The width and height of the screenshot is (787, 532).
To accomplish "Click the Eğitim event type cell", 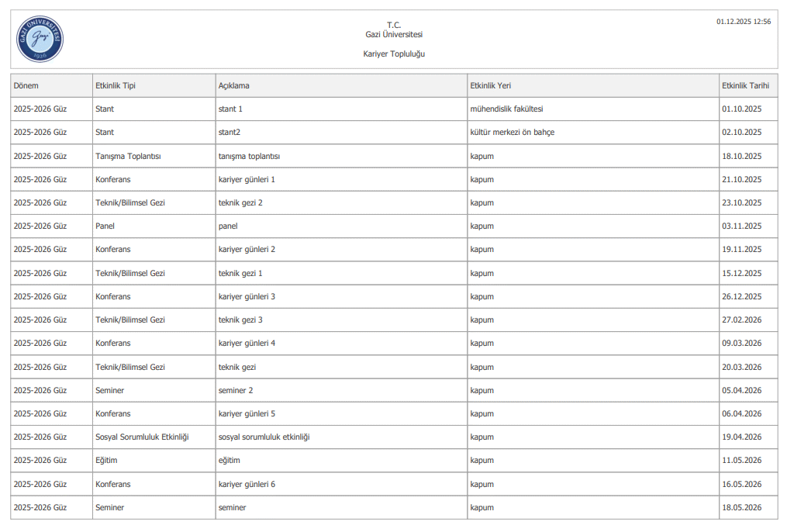I will 106,461.
